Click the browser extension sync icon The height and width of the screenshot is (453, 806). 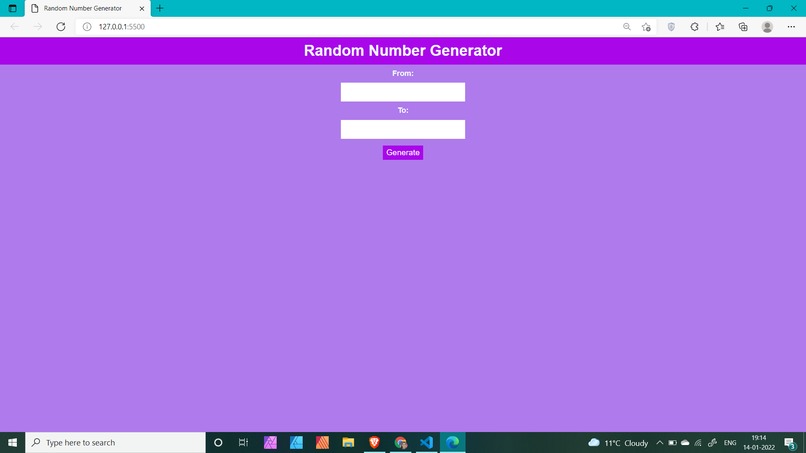click(694, 27)
